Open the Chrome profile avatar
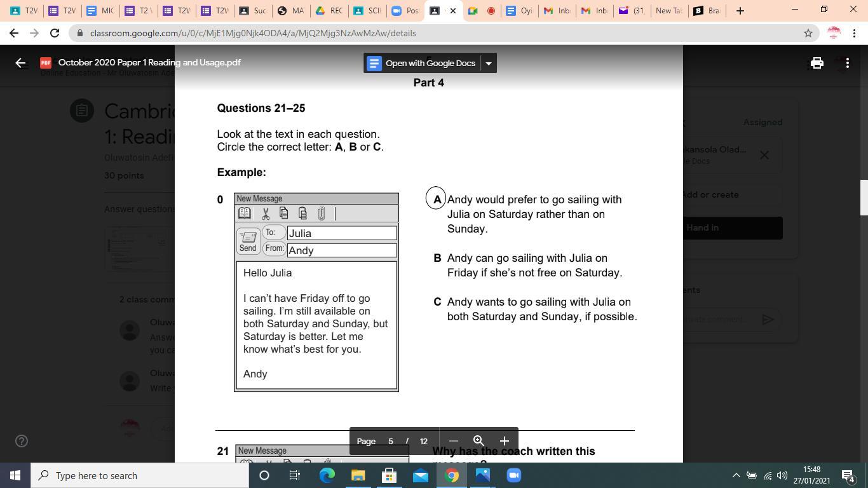The width and height of the screenshot is (868, 488). 834,33
